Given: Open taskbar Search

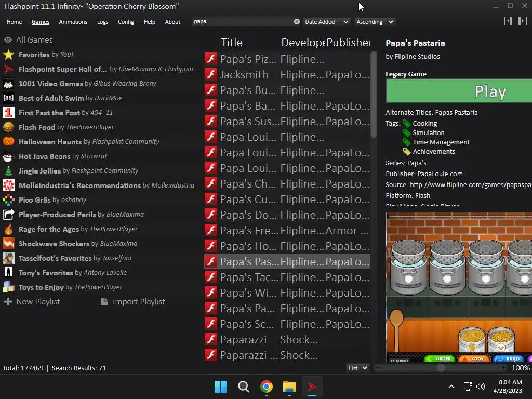Looking at the screenshot, I should [x=243, y=387].
